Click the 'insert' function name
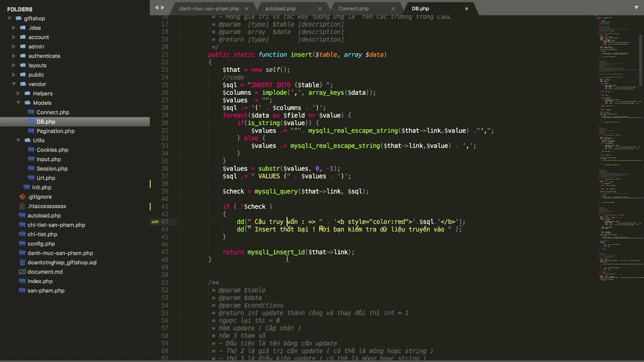The height and width of the screenshot is (362, 644). (x=301, y=55)
